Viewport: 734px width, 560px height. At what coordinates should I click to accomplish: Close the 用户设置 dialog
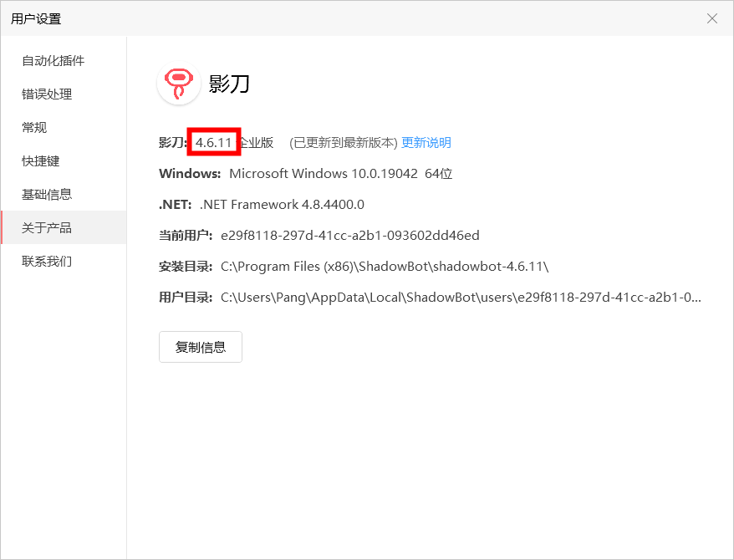(712, 18)
